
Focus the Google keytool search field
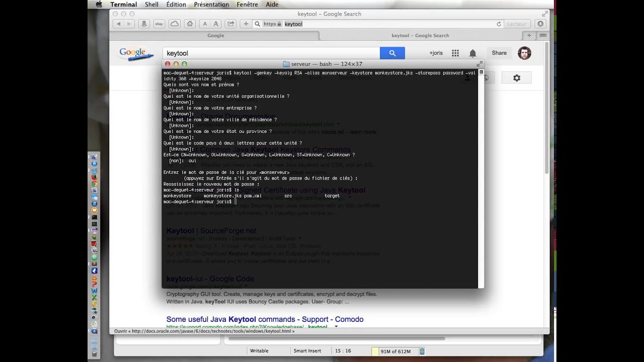pos(271,53)
